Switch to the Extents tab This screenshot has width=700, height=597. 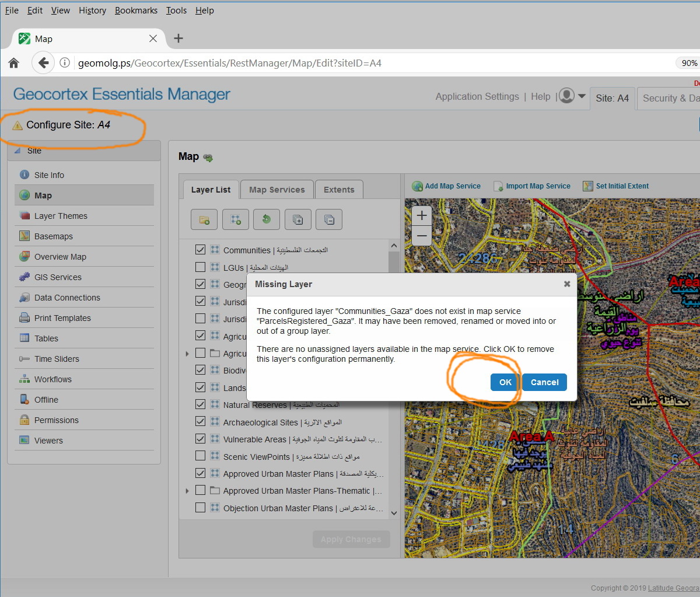point(339,190)
